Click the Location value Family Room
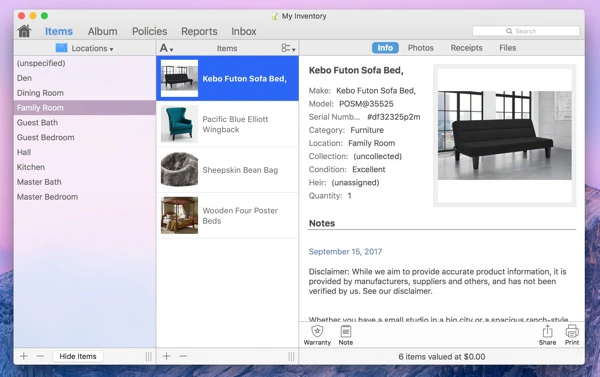 coord(372,143)
